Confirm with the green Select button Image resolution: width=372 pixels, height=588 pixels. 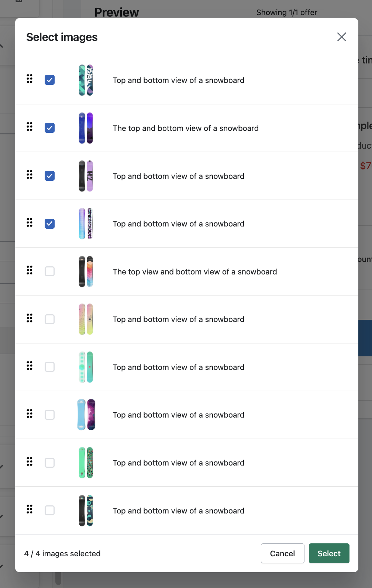coord(329,553)
